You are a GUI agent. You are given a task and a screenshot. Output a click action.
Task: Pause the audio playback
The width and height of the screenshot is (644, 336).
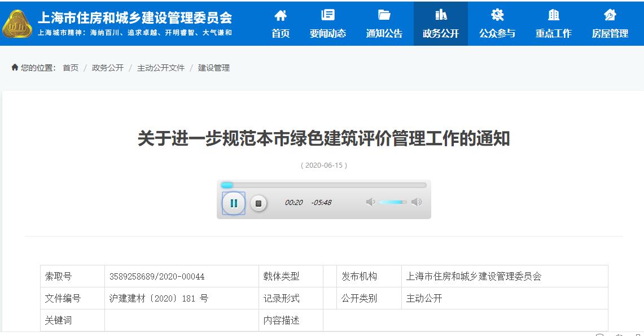point(234,203)
